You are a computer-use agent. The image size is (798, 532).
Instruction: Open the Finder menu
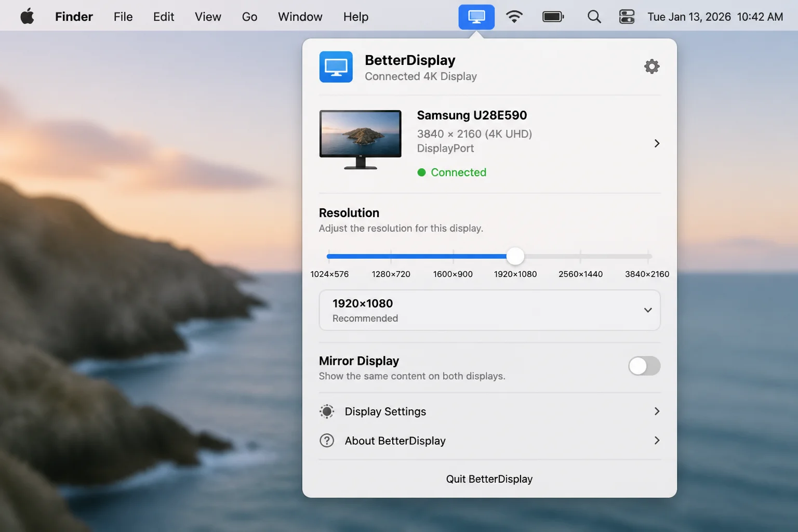tap(74, 17)
